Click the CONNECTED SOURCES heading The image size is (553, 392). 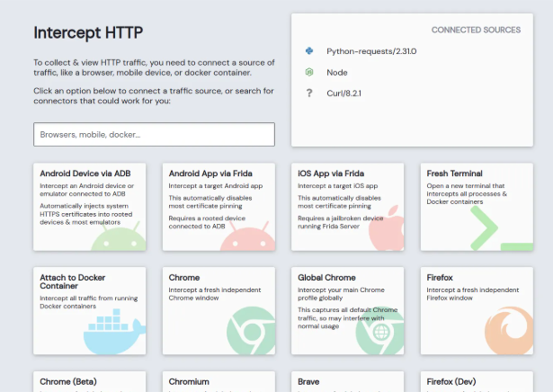(476, 30)
